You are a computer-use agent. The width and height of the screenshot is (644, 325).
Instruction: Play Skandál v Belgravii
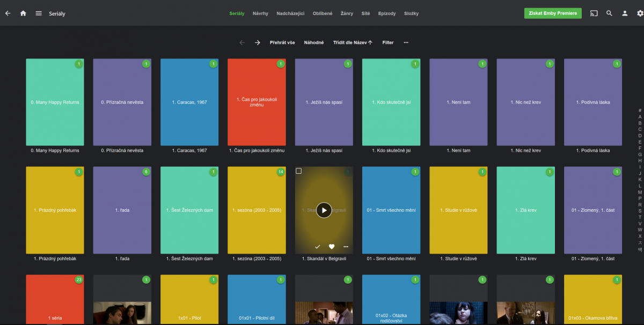(324, 210)
